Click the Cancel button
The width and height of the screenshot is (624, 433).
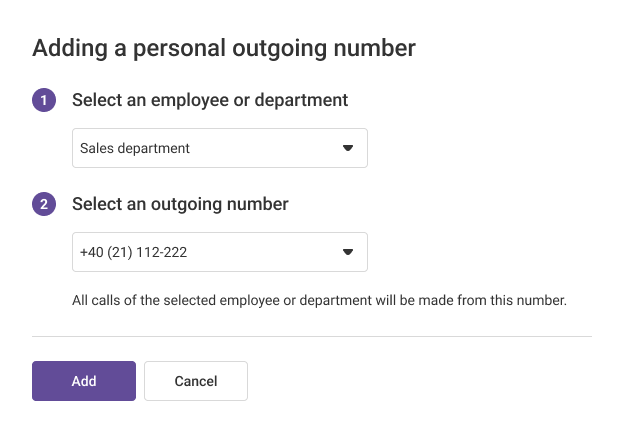coord(196,381)
